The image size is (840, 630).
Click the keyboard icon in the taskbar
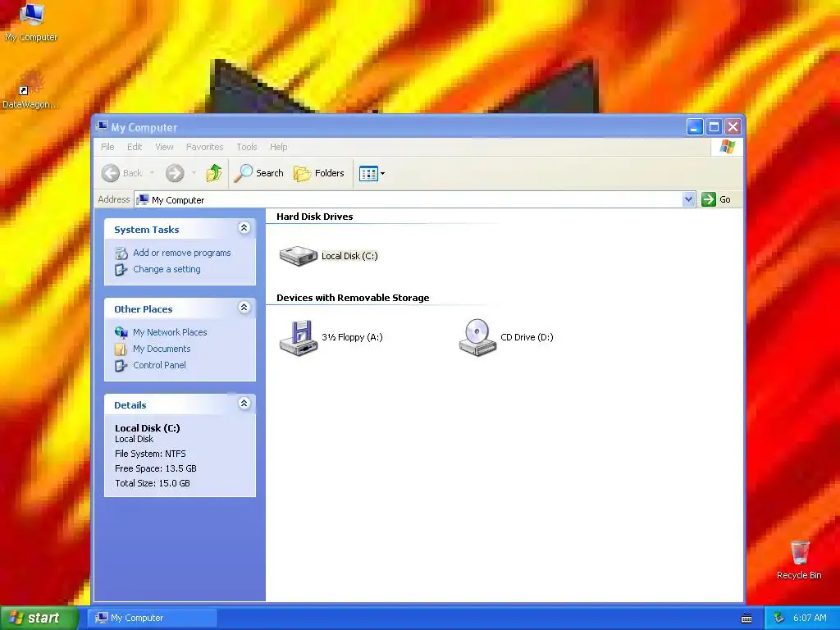tap(746, 619)
